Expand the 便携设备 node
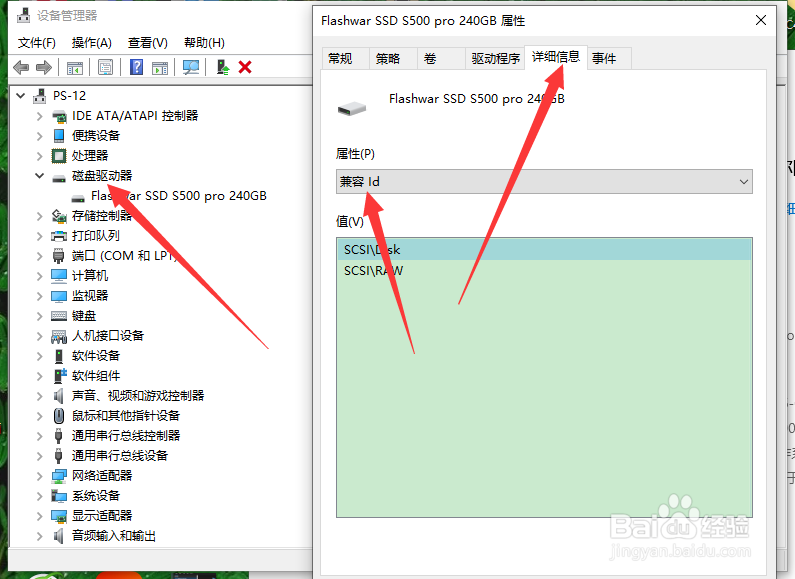The width and height of the screenshot is (795, 579). click(x=40, y=136)
